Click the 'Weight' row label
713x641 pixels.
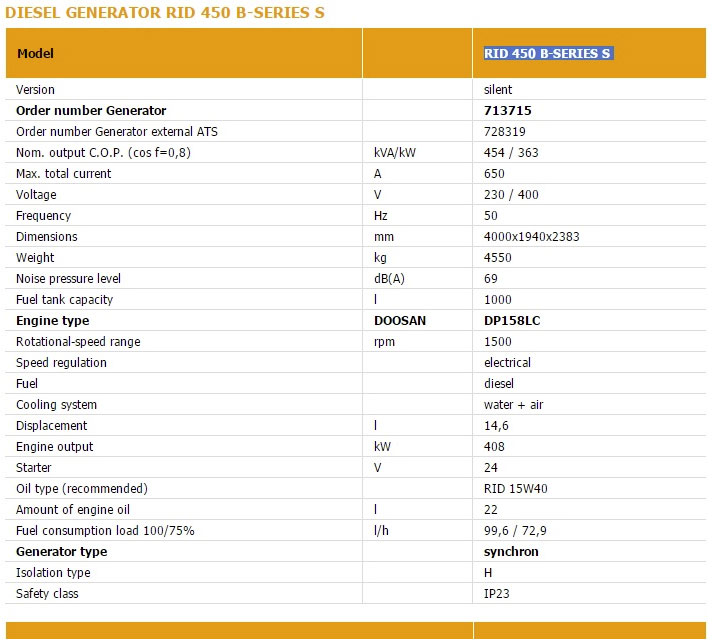(x=35, y=258)
